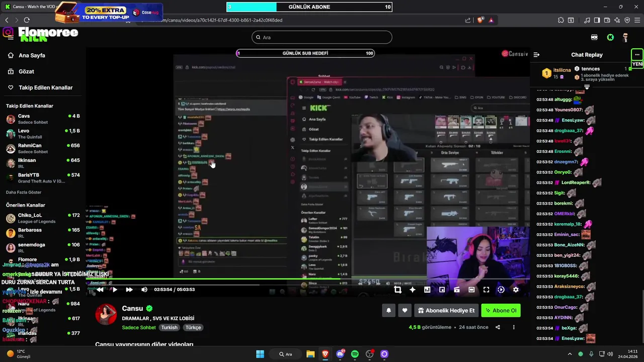
Task: Open the stats chart icon in player
Action: (x=427, y=290)
